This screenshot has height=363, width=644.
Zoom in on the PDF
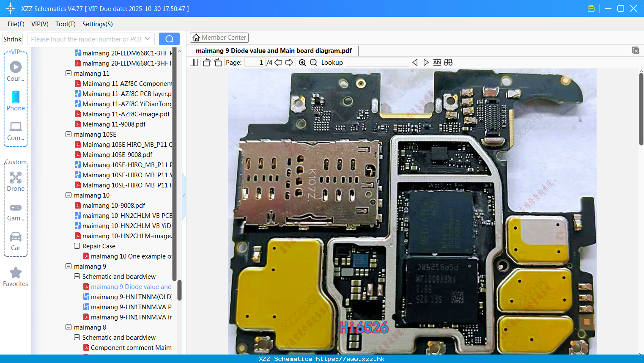click(302, 62)
